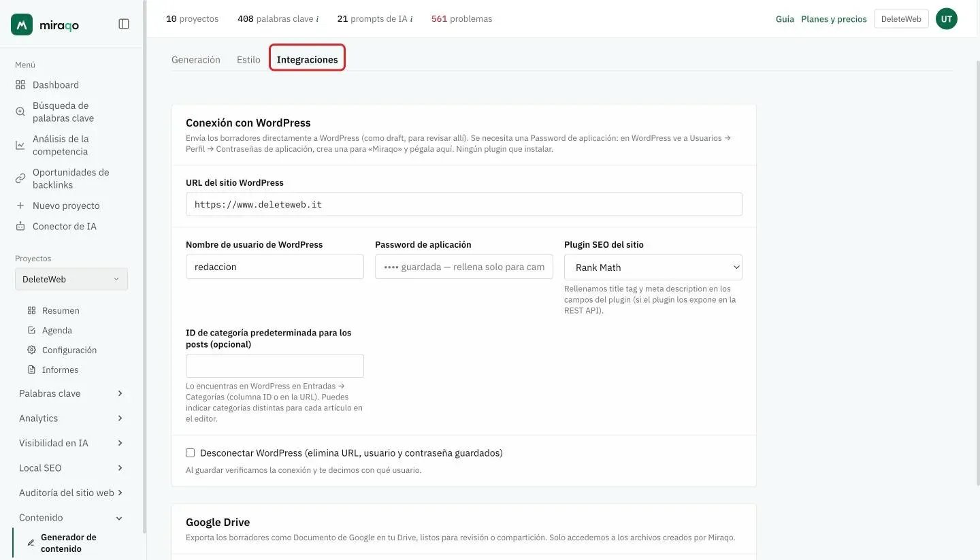Click info icon next to palabras clave
The width and height of the screenshot is (980, 560).
click(317, 19)
